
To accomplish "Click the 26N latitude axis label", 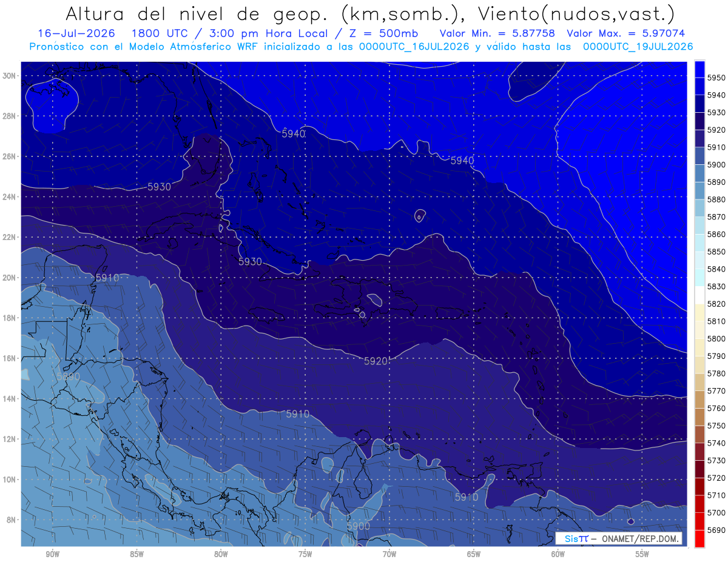I will click(x=9, y=156).
